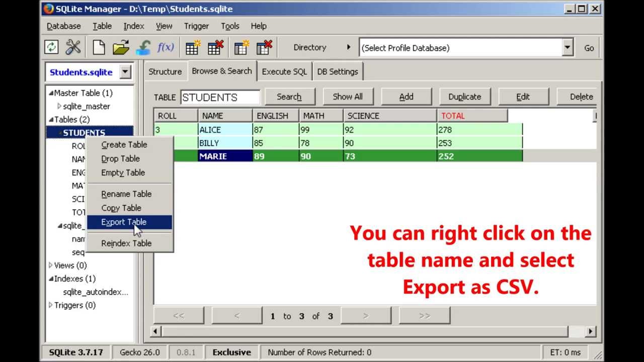Sort by the ENGLISH column header

click(x=276, y=116)
